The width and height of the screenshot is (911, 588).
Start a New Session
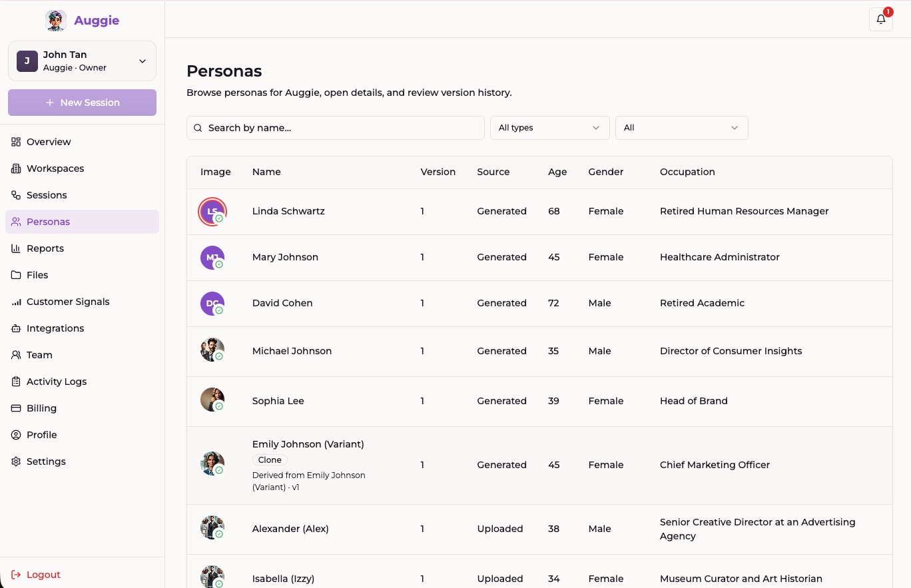82,103
